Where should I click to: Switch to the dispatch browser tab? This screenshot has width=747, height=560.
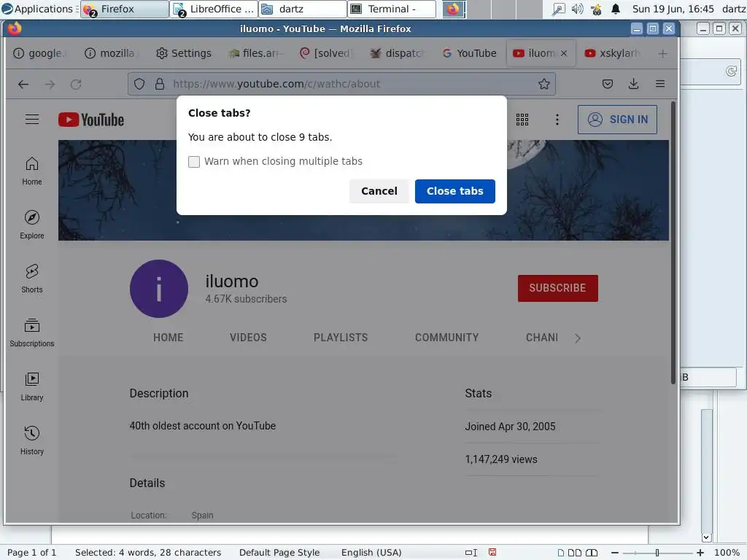(398, 53)
